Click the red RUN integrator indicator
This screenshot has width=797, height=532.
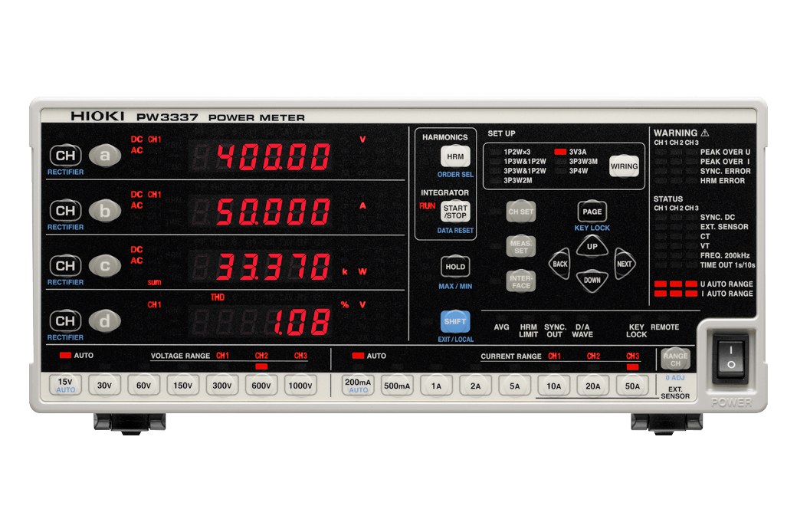tap(427, 206)
